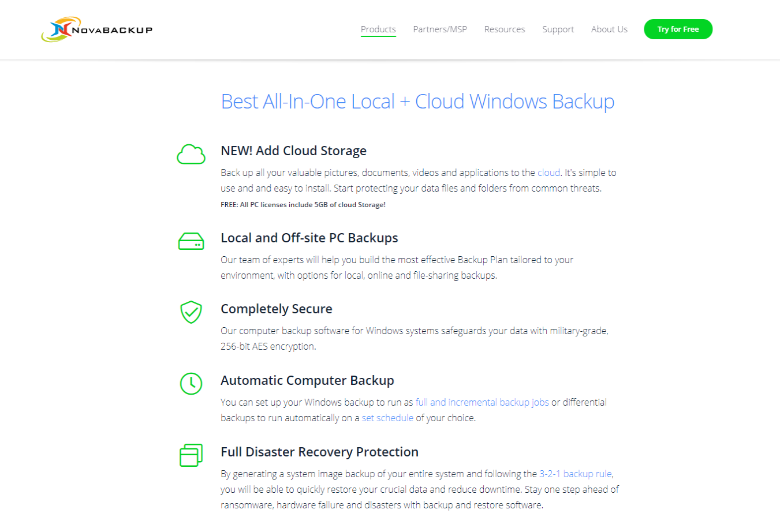780x532 pixels.
Task: Go to the Support menu item
Action: 558,29
